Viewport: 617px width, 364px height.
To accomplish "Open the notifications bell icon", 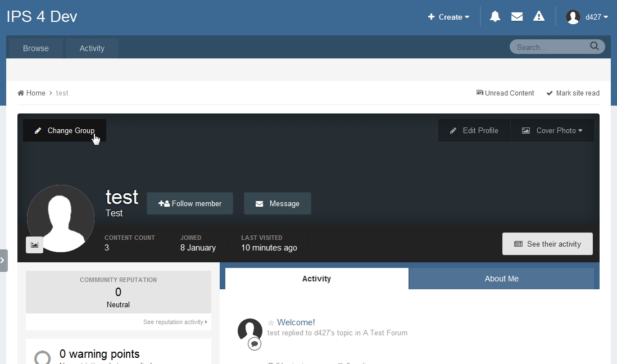I will point(494,17).
